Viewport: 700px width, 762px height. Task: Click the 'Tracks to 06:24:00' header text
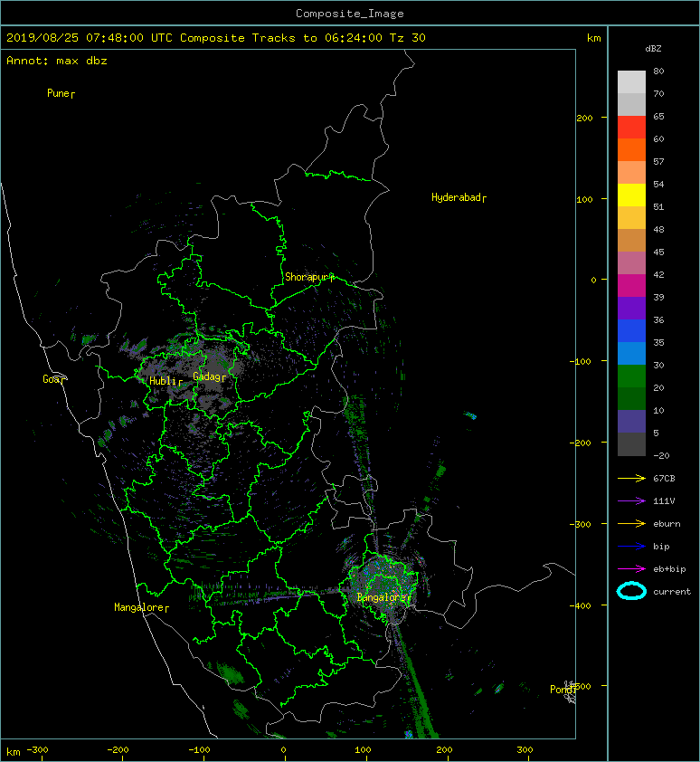317,38
